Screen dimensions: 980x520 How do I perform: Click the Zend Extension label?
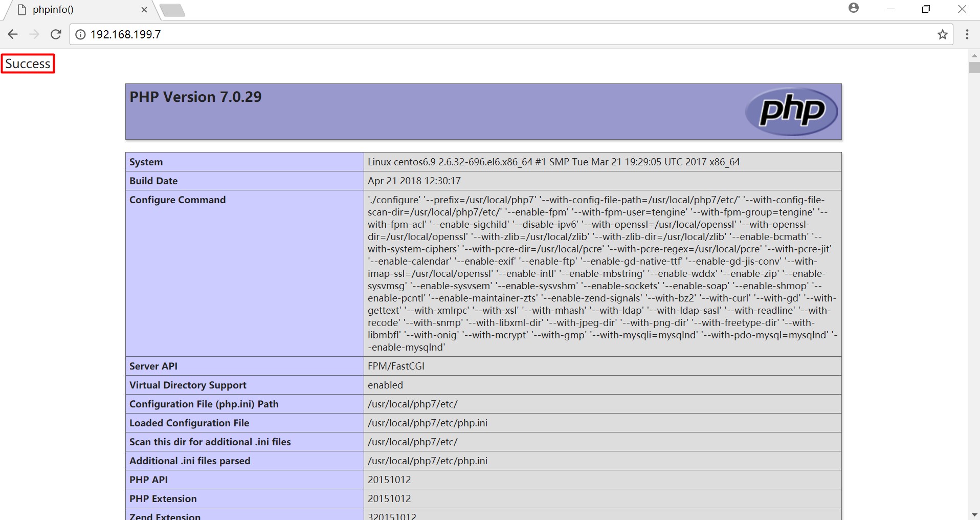coord(165,516)
